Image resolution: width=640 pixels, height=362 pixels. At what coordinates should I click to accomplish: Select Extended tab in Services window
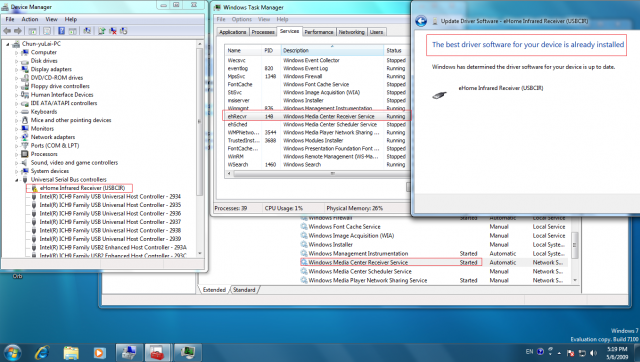pyautogui.click(x=214, y=290)
